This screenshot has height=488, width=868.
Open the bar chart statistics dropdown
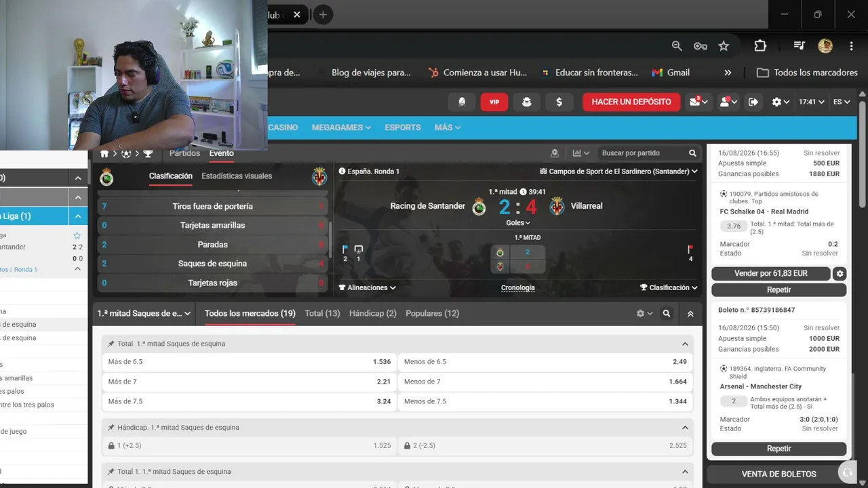tap(581, 153)
